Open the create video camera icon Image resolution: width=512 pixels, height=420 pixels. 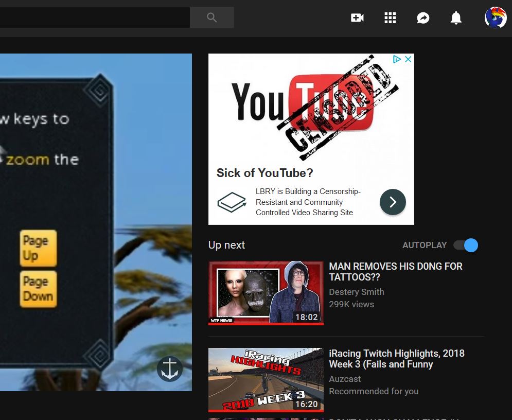point(357,17)
